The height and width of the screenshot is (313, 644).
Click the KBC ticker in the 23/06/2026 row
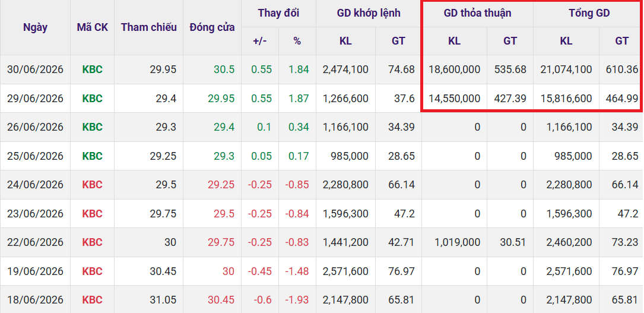pyautogui.click(x=93, y=214)
